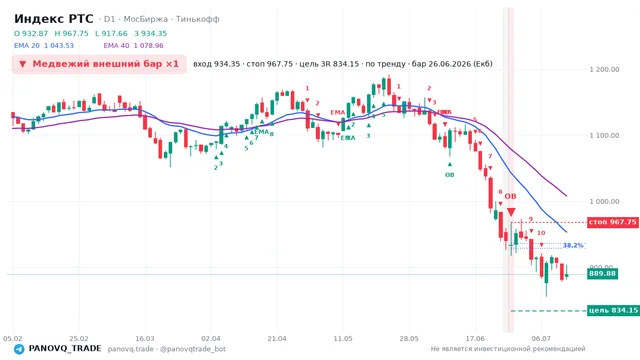
Task: Click the 'EMA 40 1 078.96' legend entry
Action: coord(133,46)
